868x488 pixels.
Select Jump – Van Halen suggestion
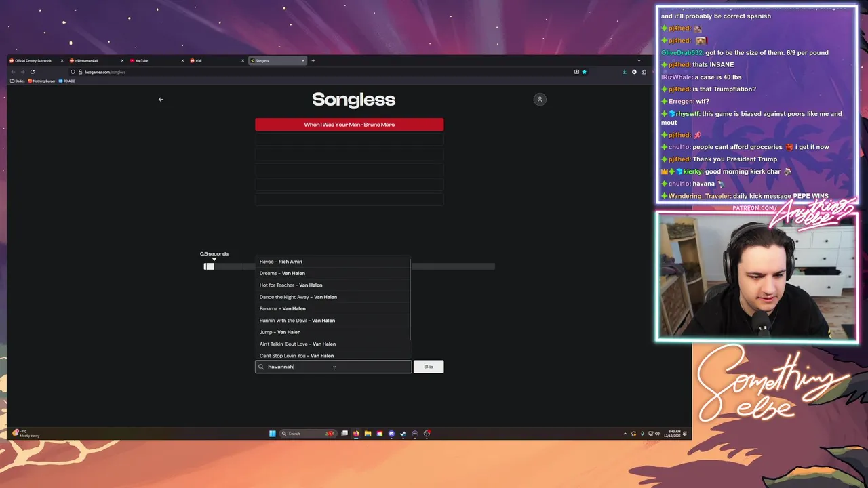coord(333,332)
